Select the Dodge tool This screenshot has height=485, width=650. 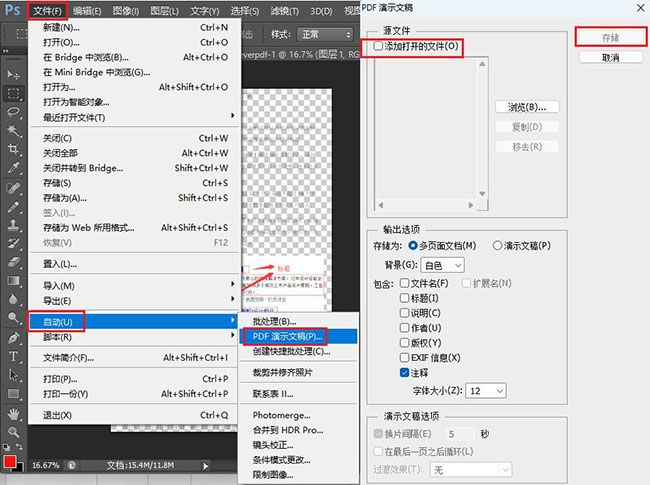pos(13,318)
